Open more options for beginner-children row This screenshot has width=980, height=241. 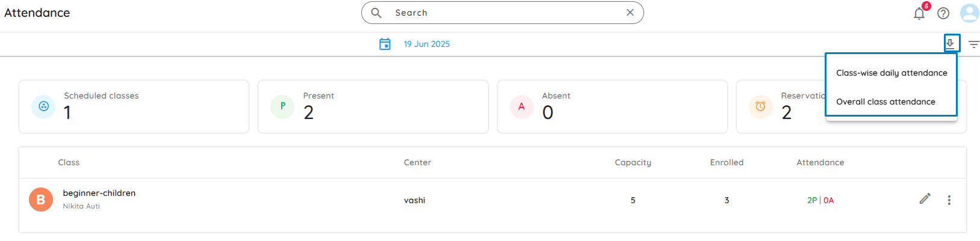click(949, 200)
